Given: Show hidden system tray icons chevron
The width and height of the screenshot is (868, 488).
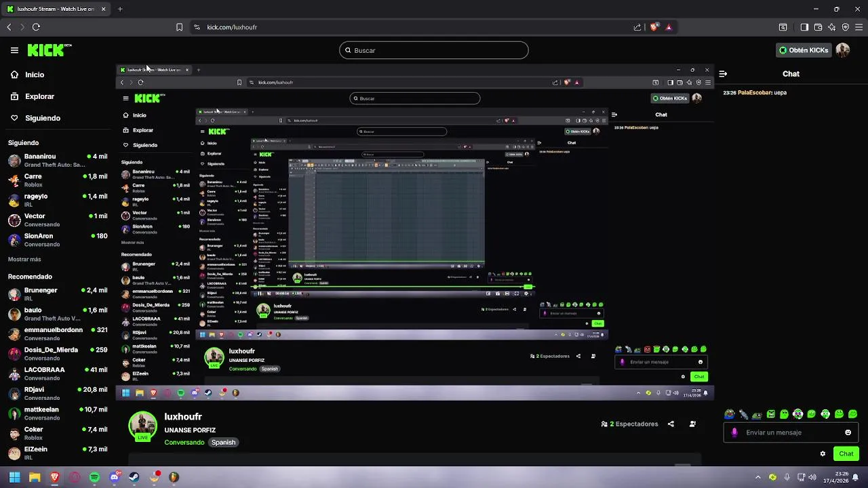Looking at the screenshot, I should [x=758, y=477].
